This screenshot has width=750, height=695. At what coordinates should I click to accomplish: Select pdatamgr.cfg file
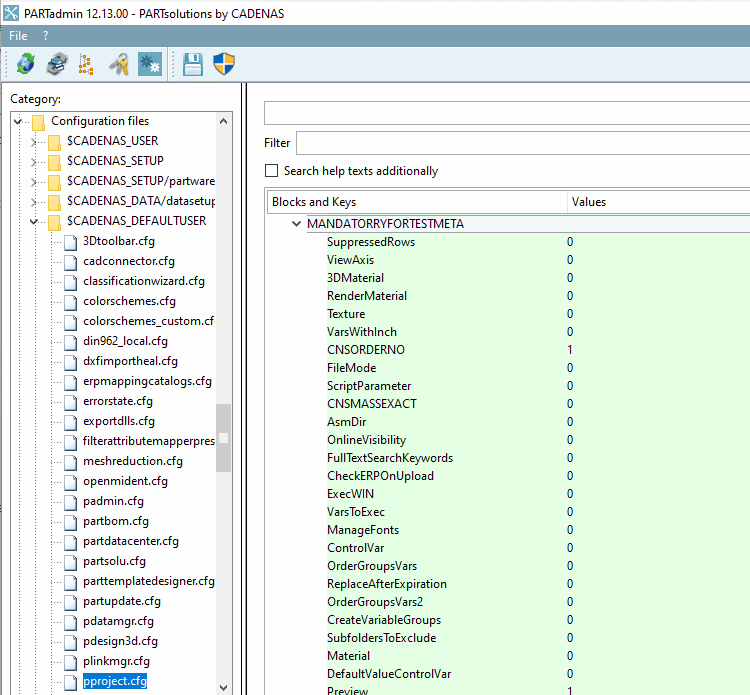click(x=118, y=621)
